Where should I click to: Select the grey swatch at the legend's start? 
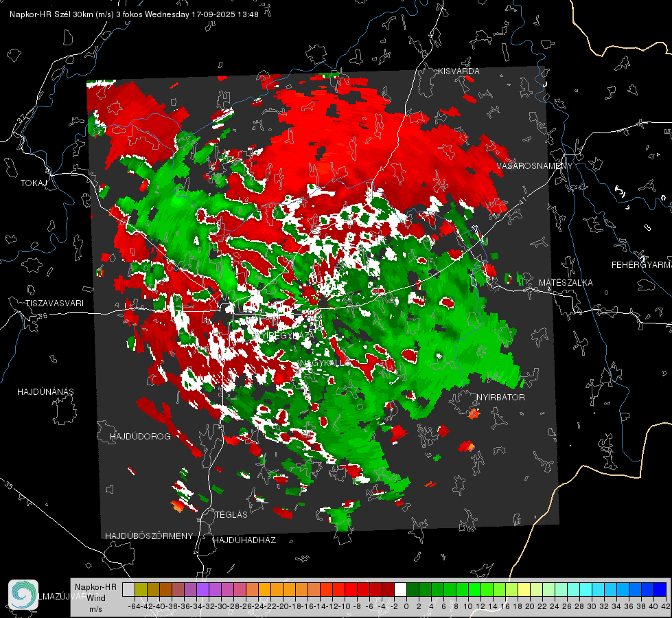(x=128, y=590)
